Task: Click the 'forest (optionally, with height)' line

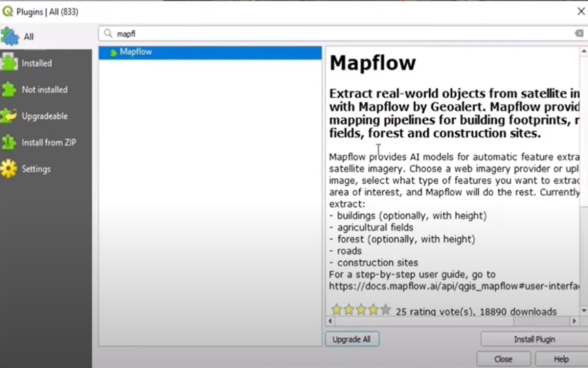Action: tap(402, 239)
